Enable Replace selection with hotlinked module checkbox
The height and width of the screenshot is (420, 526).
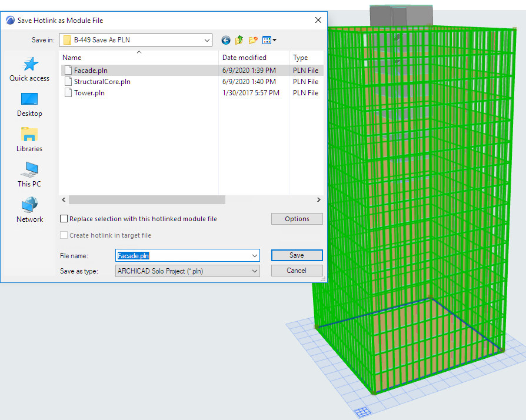tap(64, 219)
